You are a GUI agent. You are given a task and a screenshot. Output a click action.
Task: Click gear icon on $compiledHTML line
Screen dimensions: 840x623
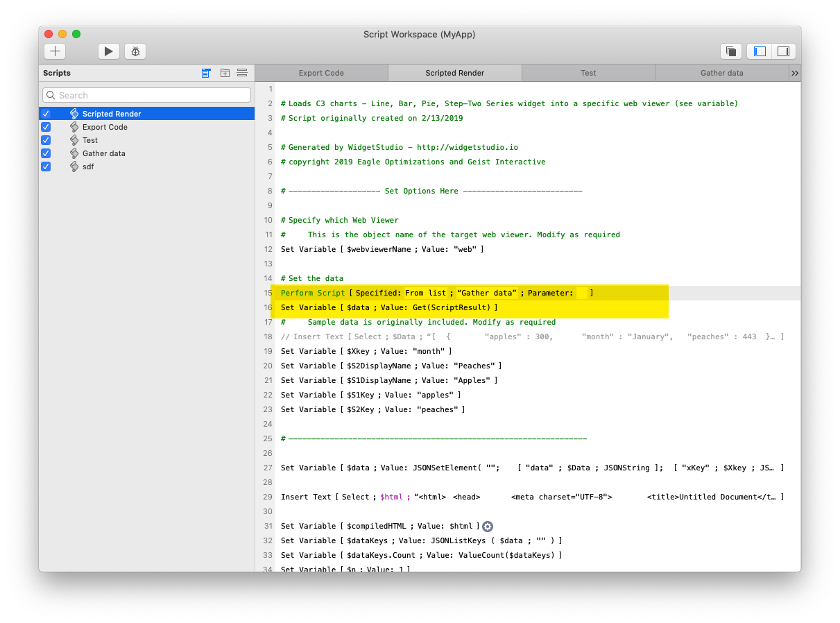pyautogui.click(x=488, y=527)
